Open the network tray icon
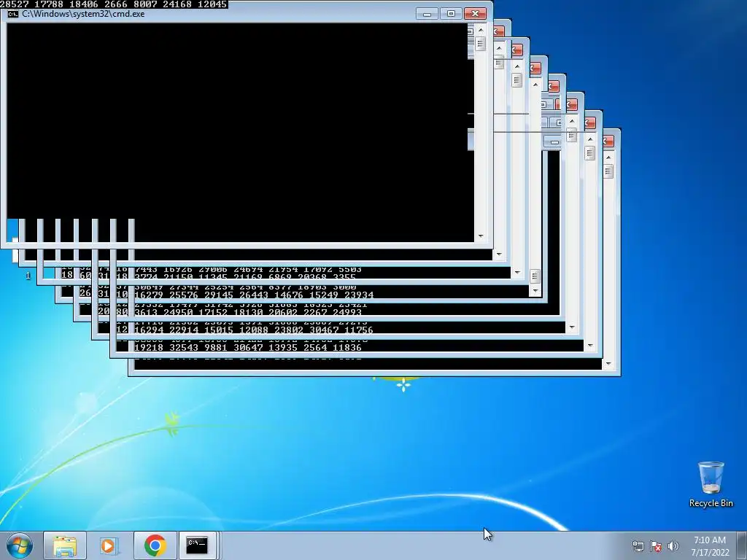The image size is (747, 560). 638,546
